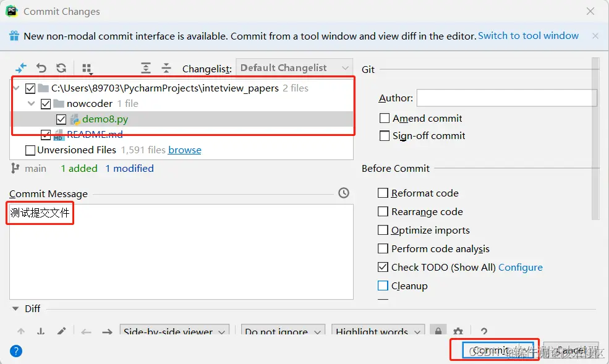This screenshot has width=609, height=364.
Task: Collapse the intetview_papers project root node
Action: (x=16, y=88)
